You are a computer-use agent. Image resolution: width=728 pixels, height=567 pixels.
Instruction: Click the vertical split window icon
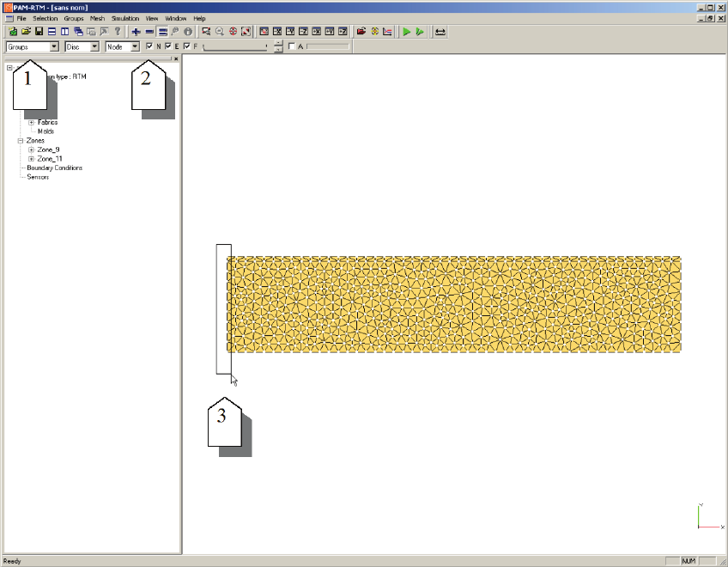point(65,32)
